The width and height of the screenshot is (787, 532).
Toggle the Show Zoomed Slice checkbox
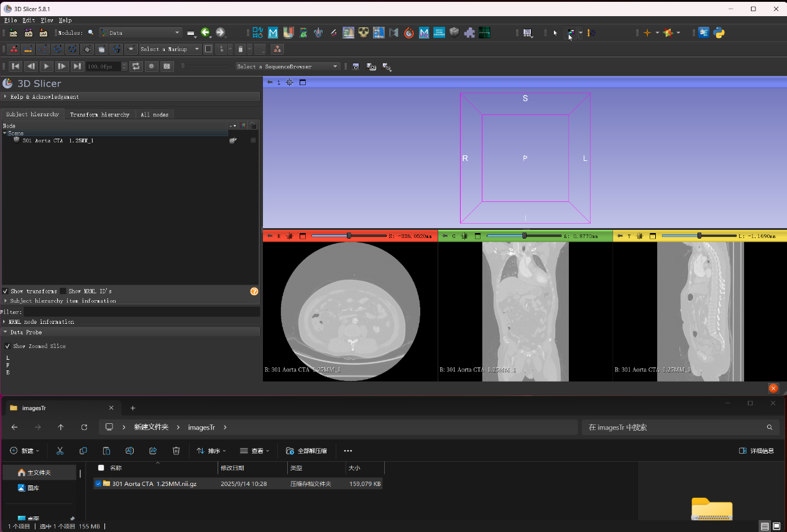click(x=7, y=346)
